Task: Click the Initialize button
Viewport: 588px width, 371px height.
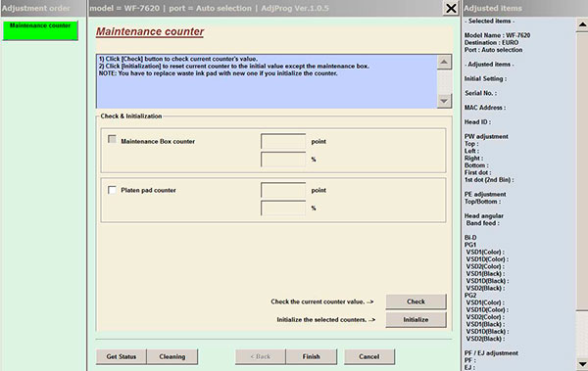Action: tap(416, 320)
